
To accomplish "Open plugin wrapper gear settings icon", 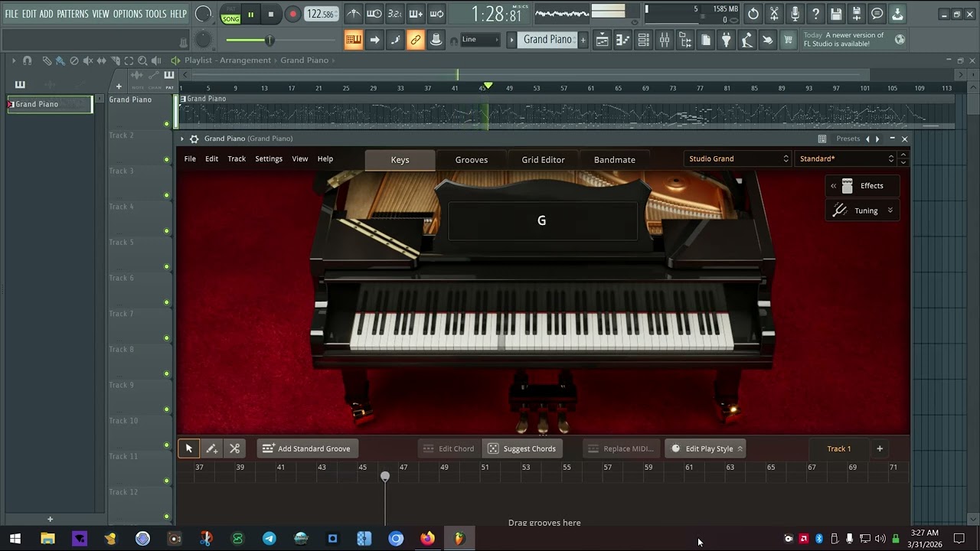I will tap(194, 139).
